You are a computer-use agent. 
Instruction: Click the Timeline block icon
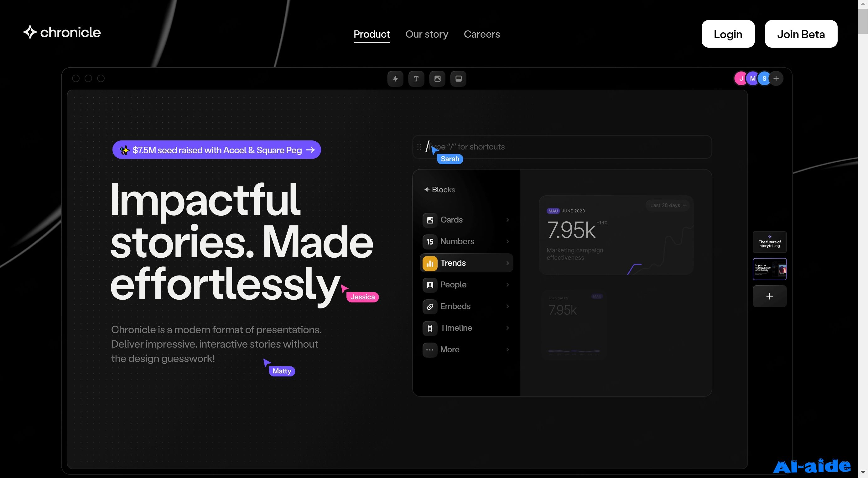(430, 328)
